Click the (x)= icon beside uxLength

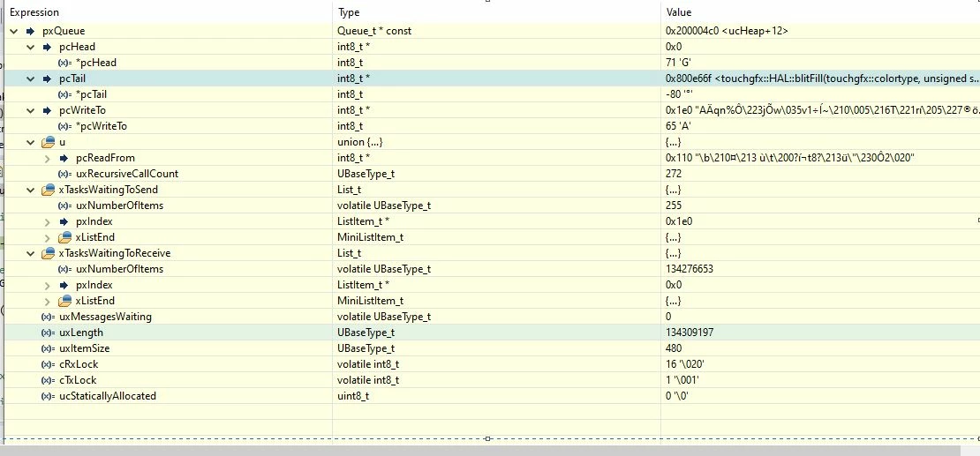(x=49, y=333)
